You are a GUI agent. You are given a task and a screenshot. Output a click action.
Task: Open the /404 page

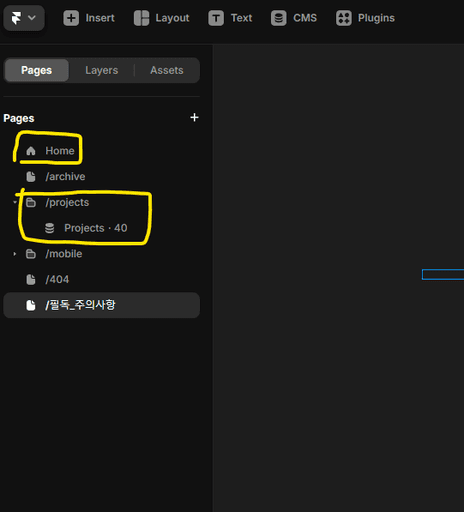[101, 279]
